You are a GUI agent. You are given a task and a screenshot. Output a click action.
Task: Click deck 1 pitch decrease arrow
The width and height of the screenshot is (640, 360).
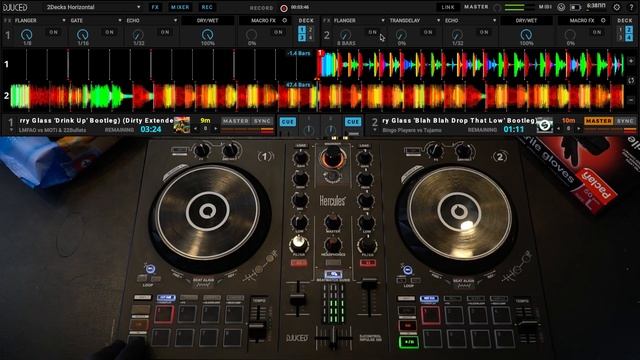[x=195, y=129]
